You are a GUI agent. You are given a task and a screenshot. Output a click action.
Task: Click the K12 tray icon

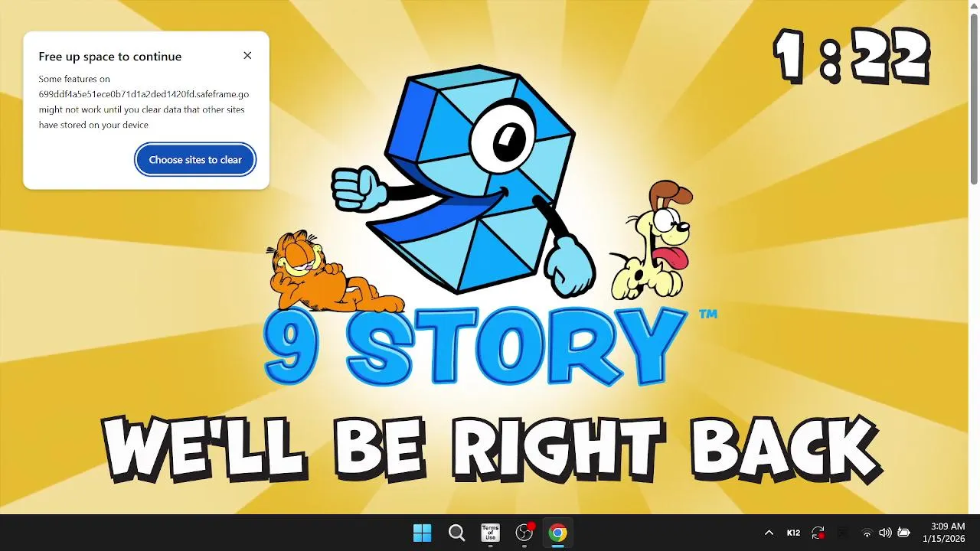tap(794, 533)
